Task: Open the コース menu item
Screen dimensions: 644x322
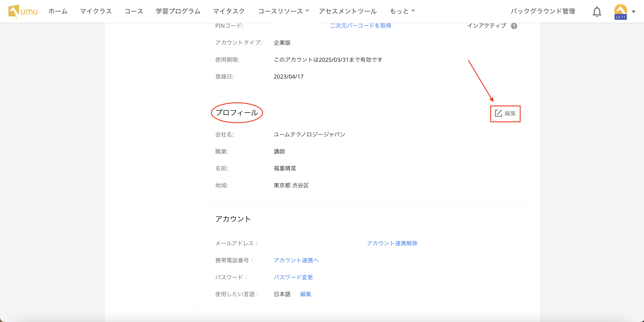Action: pyautogui.click(x=134, y=11)
